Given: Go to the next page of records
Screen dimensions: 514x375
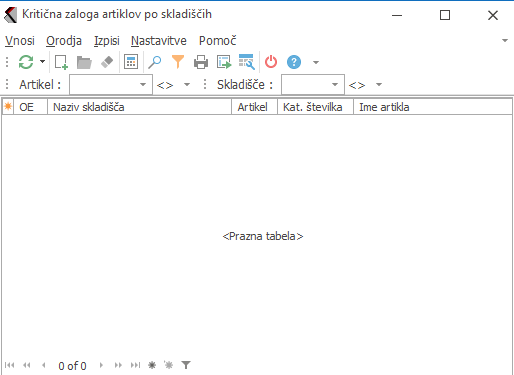Looking at the screenshot, I should click(x=118, y=365).
